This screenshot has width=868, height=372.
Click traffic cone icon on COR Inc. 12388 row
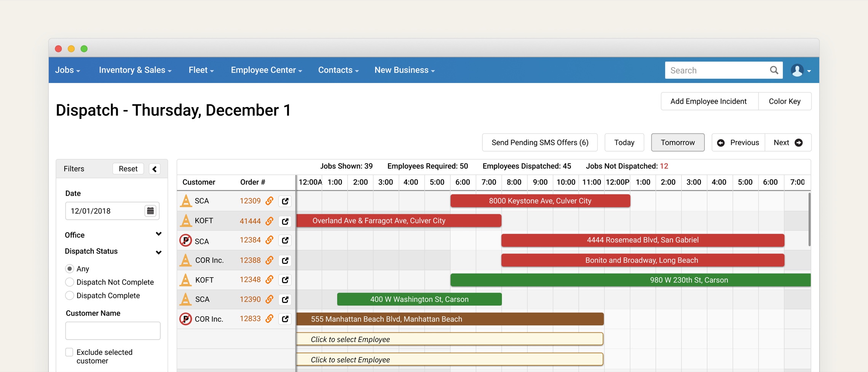click(186, 260)
